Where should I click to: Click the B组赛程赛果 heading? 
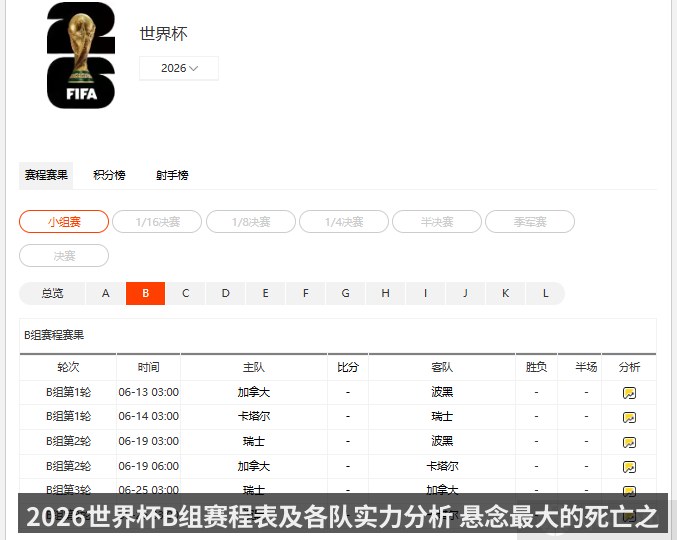point(54,335)
